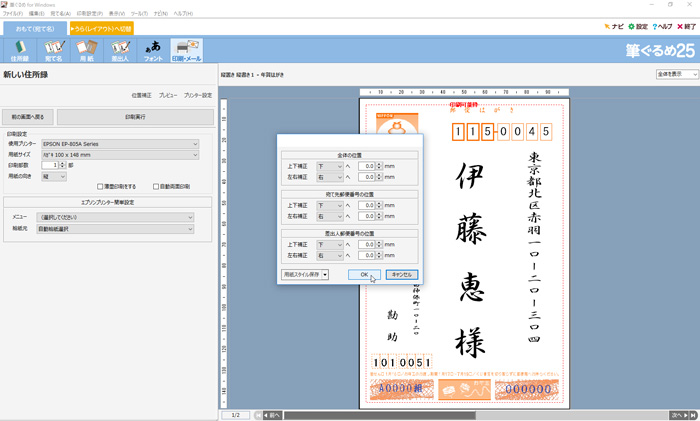Click the 印刷部数 copies input field

click(46, 166)
